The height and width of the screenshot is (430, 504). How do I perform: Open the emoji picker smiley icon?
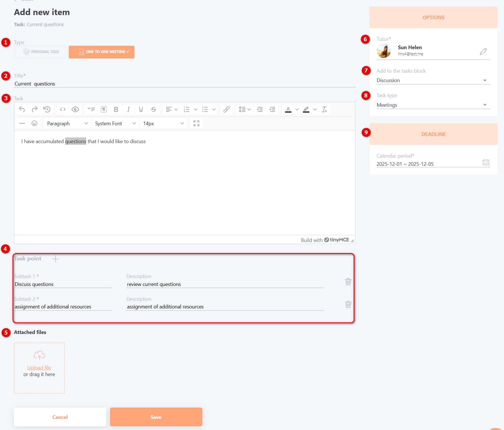coord(34,123)
